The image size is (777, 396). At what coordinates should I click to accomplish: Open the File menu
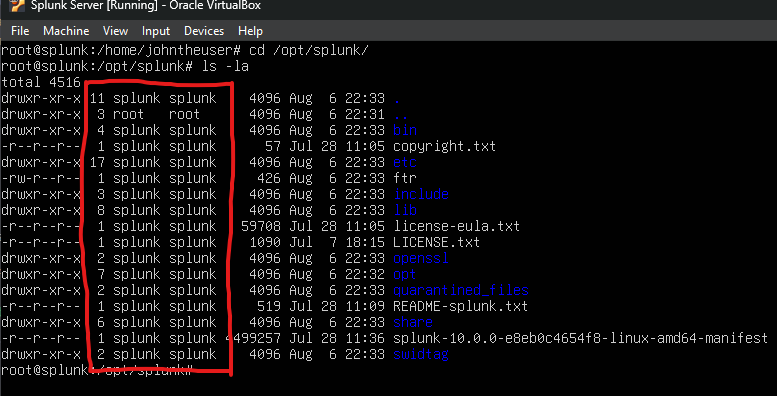click(x=20, y=31)
